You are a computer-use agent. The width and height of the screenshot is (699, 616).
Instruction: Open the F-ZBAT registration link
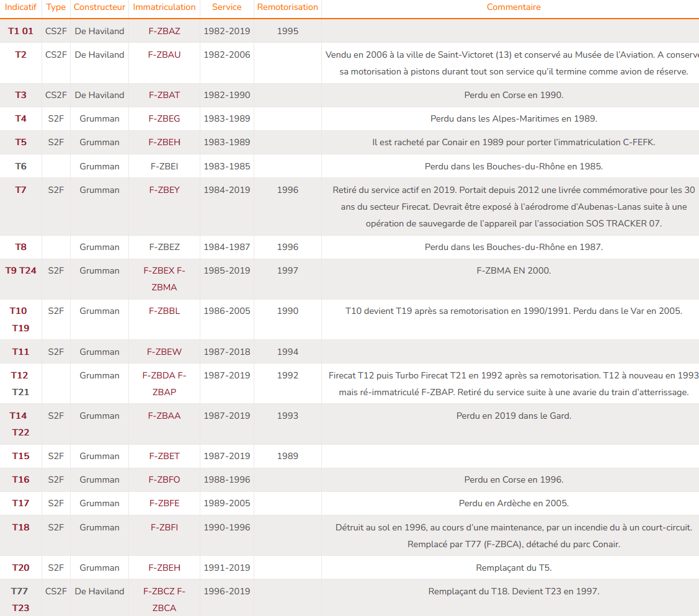[164, 95]
